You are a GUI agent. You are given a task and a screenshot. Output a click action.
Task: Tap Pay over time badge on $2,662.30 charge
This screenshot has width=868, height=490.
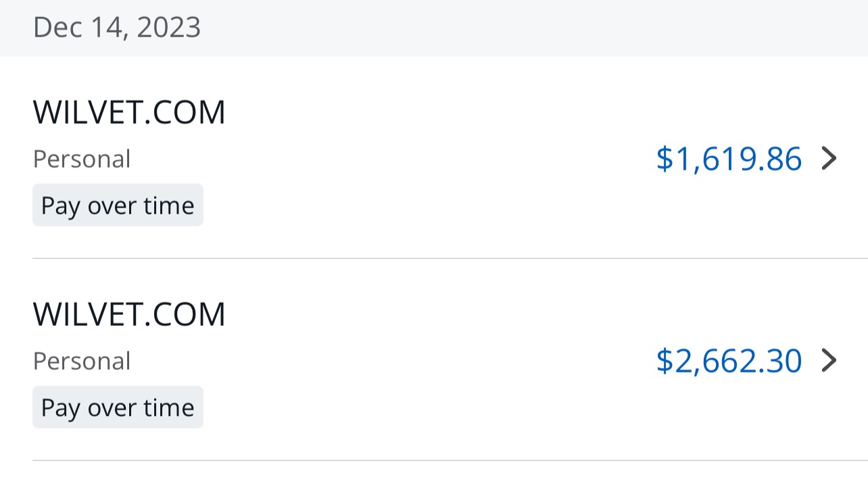(x=118, y=408)
